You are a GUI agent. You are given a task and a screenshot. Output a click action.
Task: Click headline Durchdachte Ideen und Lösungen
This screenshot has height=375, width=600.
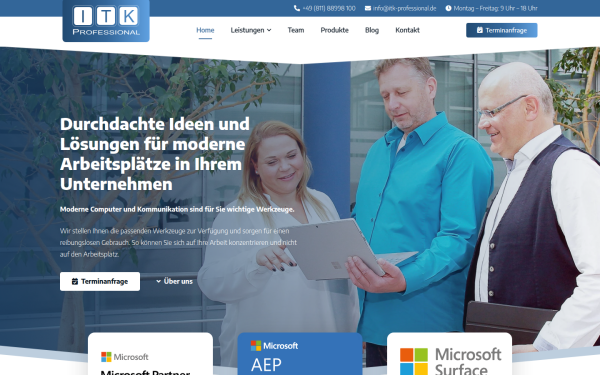pos(155,154)
